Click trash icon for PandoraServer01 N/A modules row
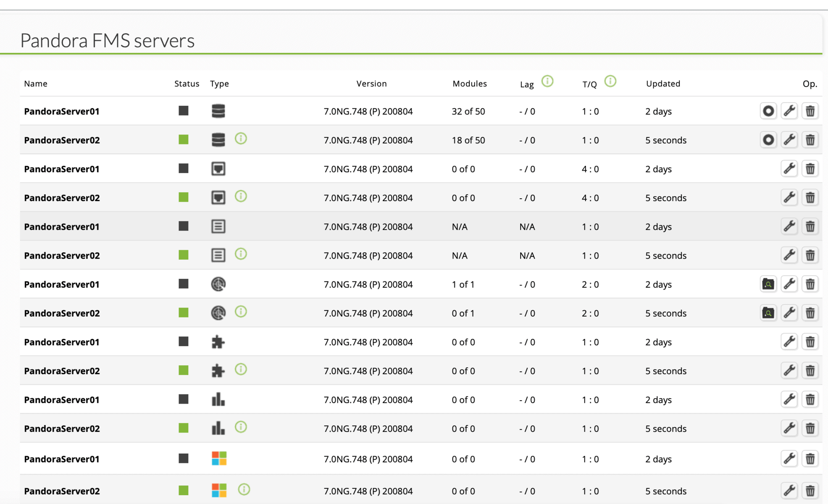This screenshot has height=504, width=828. tap(810, 226)
